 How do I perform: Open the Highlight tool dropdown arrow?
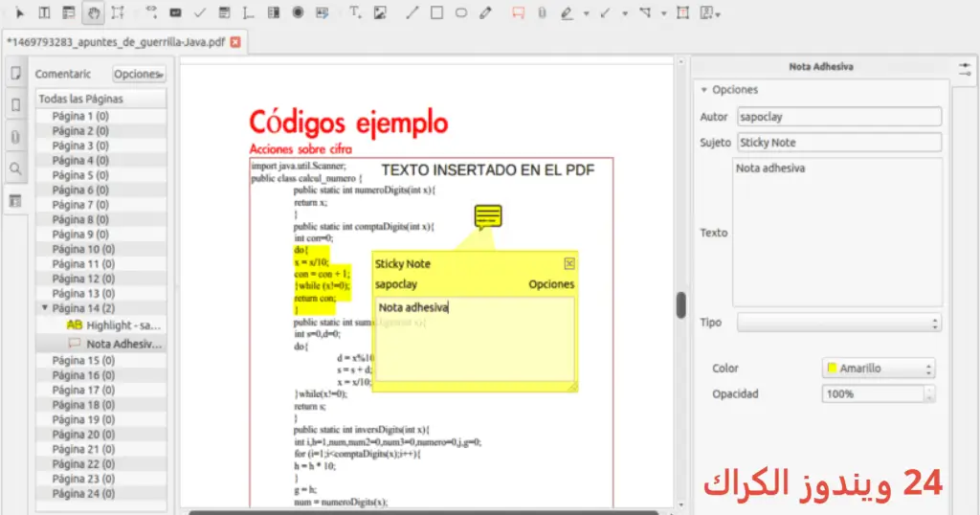pyautogui.click(x=587, y=13)
